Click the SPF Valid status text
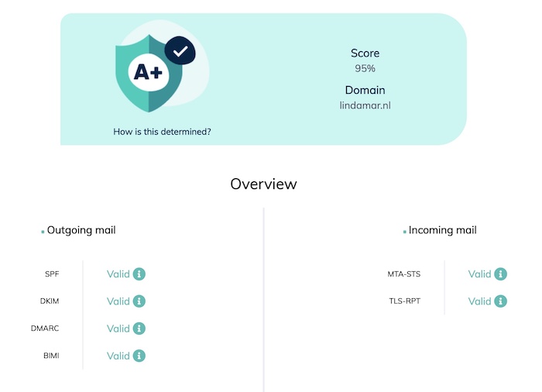Screen dimensions: 542x392 (118, 274)
